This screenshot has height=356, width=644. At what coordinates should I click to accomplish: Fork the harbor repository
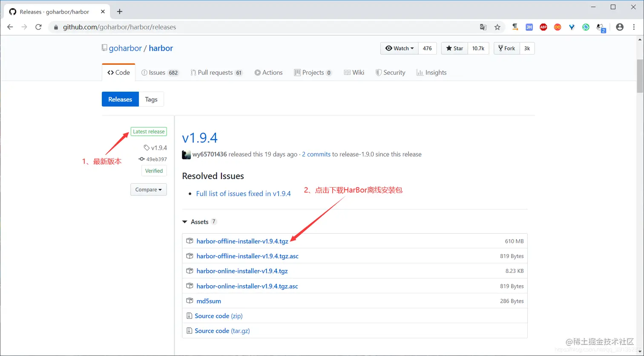tap(506, 48)
